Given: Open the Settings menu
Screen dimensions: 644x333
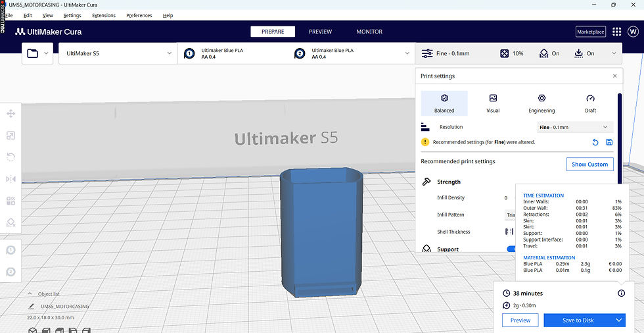Looking at the screenshot, I should click(72, 16).
